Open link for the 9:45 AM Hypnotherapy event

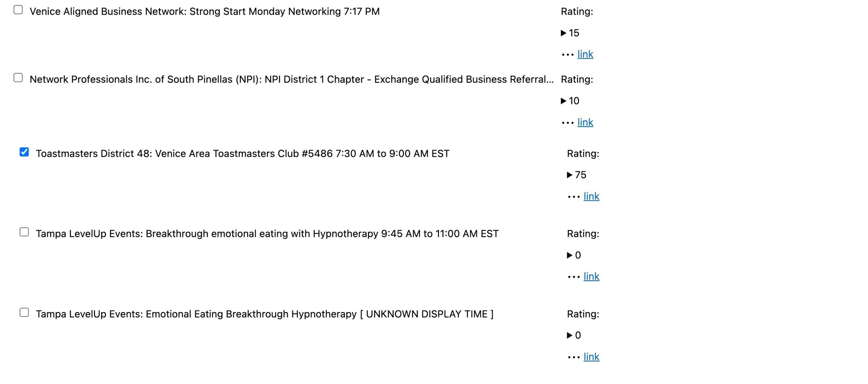(591, 277)
